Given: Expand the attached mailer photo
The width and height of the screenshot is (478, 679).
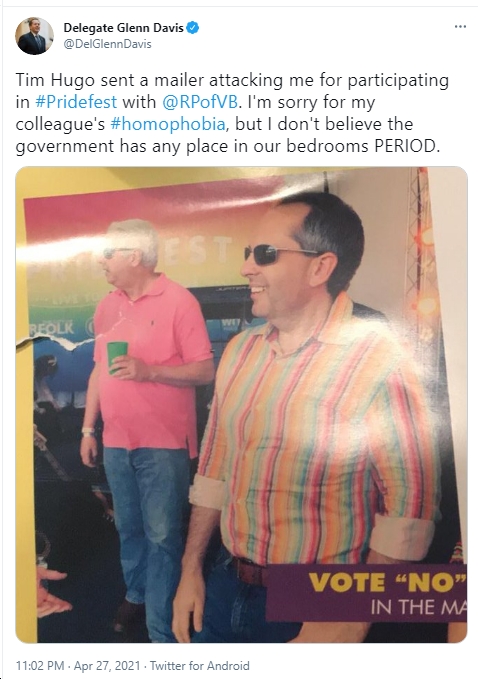Looking at the screenshot, I should pyautogui.click(x=242, y=405).
